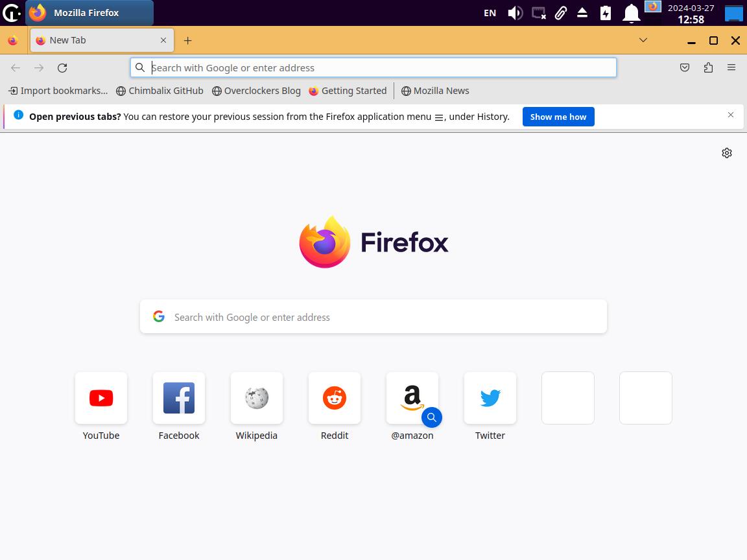This screenshot has width=747, height=560.
Task: Open Firefox View pinned icon
Action: click(x=13, y=40)
